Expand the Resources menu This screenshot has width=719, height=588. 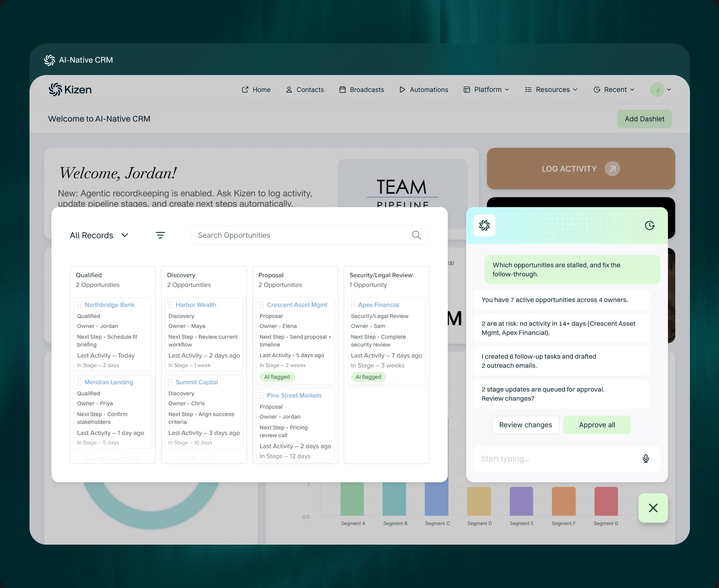pyautogui.click(x=551, y=89)
